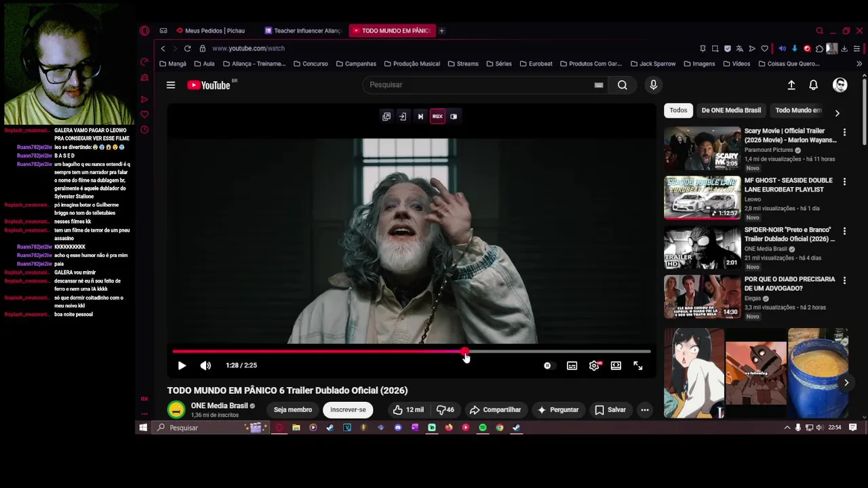The width and height of the screenshot is (868, 488).
Task: Open Produção Musical bookmarks folder
Action: (412, 64)
